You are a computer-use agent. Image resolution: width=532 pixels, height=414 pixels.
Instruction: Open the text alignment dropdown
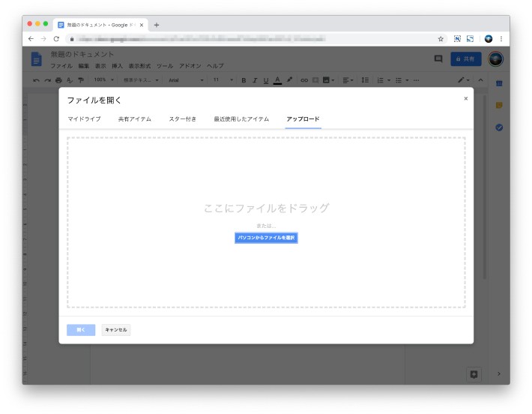click(348, 80)
